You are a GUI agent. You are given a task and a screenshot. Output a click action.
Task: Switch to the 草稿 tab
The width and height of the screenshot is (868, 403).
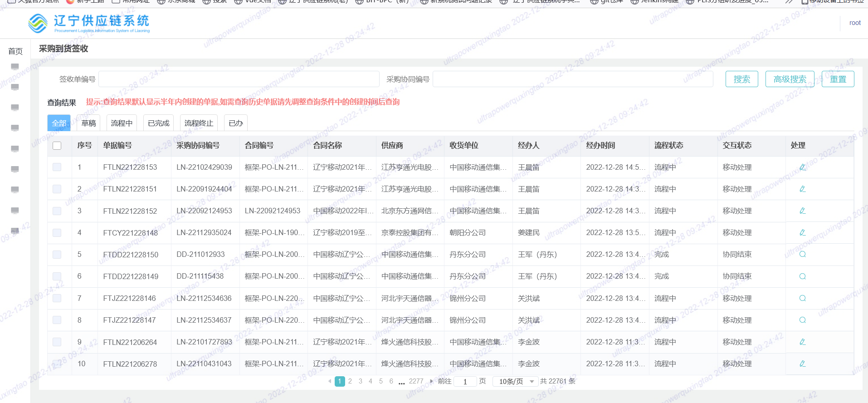(x=88, y=123)
